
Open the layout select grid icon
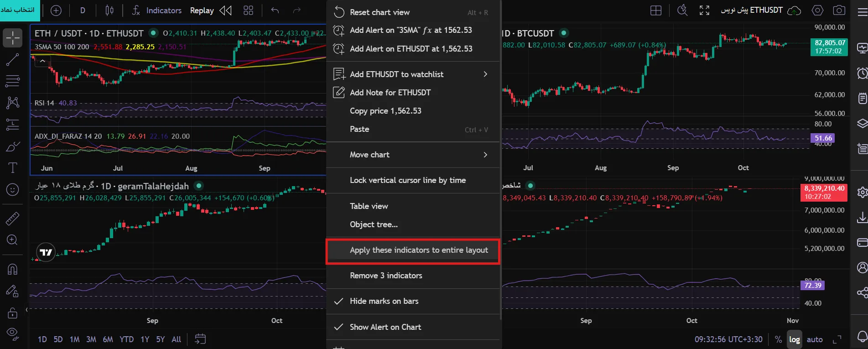656,10
